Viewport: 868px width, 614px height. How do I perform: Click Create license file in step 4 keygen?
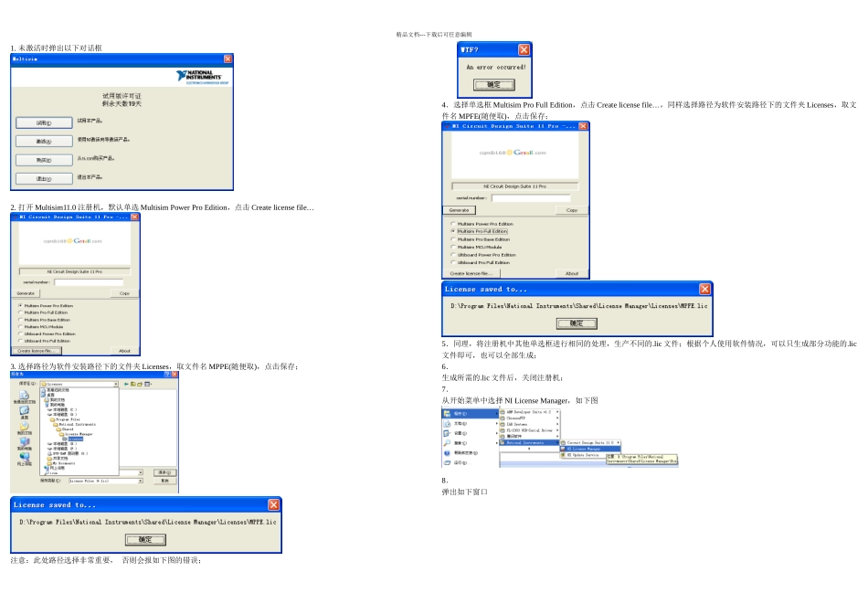471,273
